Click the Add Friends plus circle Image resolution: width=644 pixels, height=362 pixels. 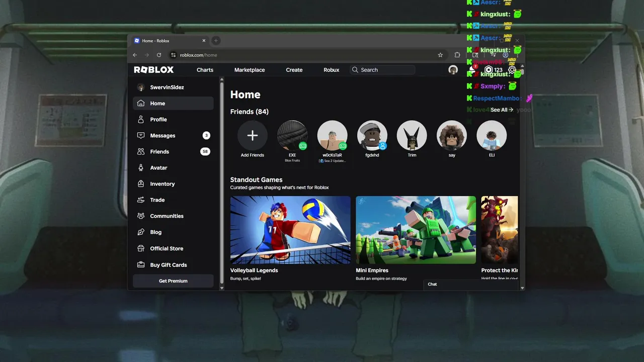[x=253, y=135]
